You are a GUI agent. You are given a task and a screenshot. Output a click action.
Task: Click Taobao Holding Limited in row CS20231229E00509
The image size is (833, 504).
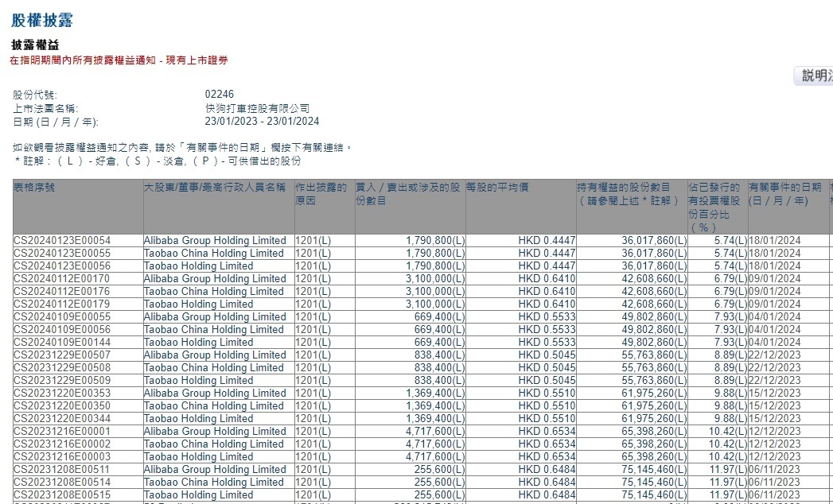[198, 381]
